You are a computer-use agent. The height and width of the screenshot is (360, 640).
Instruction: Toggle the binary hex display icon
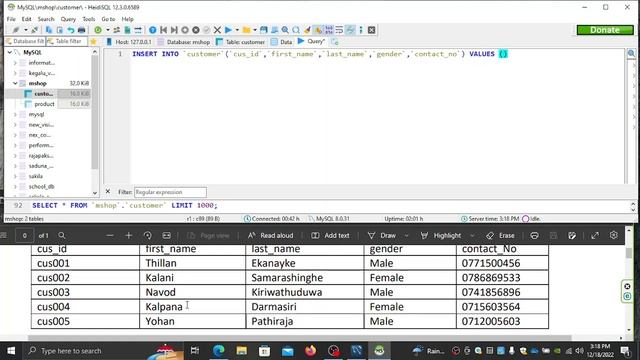click(329, 30)
